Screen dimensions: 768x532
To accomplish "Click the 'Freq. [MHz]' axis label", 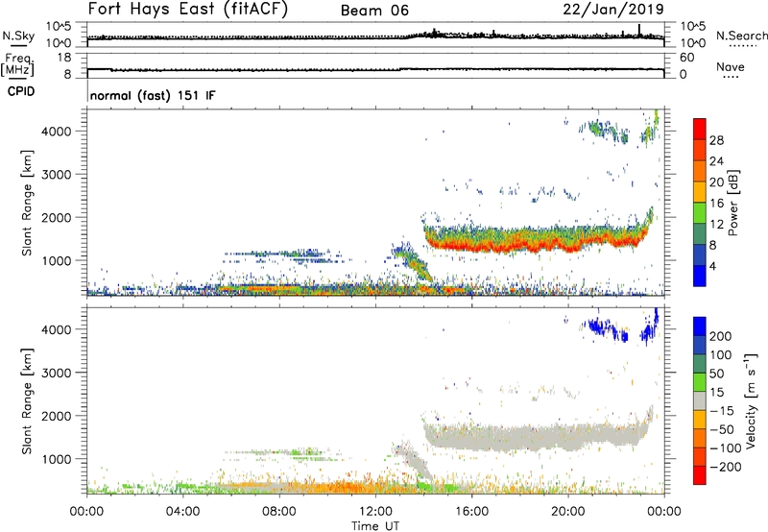I will 17,65.
